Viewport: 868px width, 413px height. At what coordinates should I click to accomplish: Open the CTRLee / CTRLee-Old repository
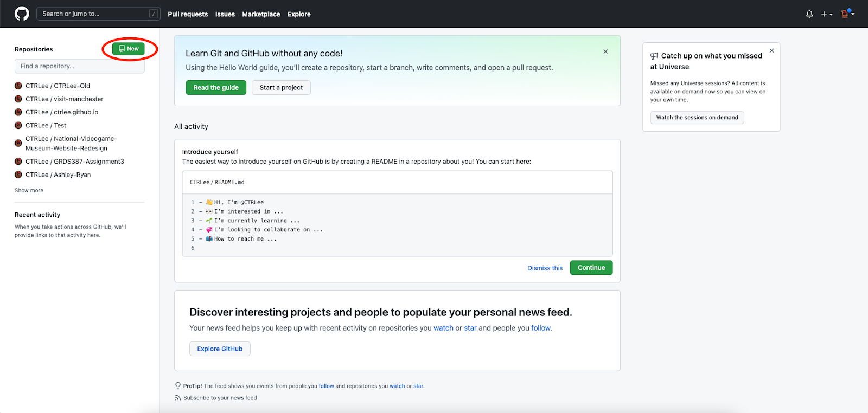click(x=58, y=86)
